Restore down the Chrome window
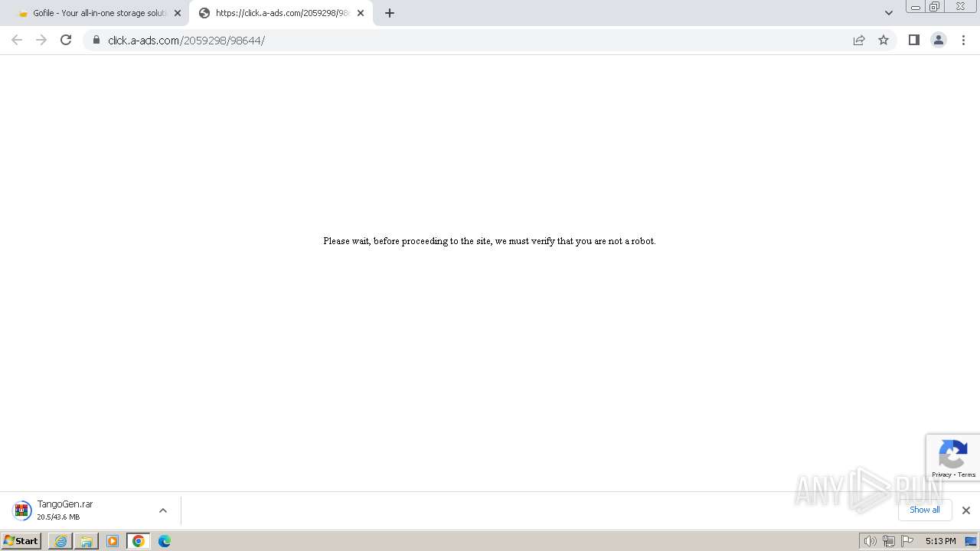Viewport: 980px width, 551px height. (x=935, y=7)
